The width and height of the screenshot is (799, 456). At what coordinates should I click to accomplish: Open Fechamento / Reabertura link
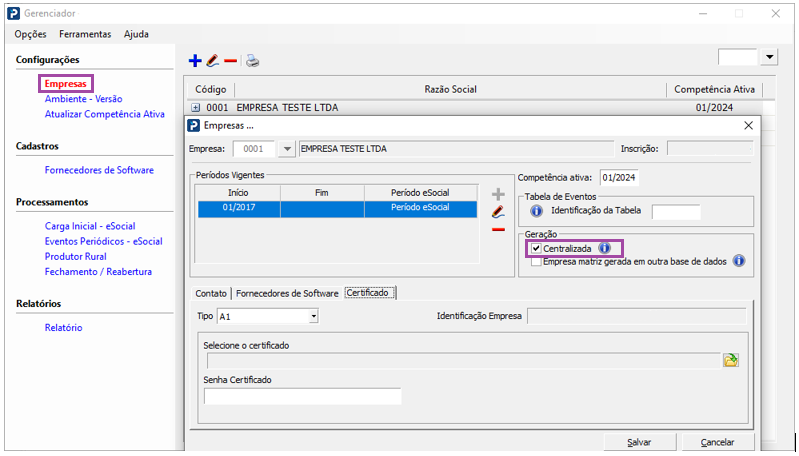click(x=98, y=272)
